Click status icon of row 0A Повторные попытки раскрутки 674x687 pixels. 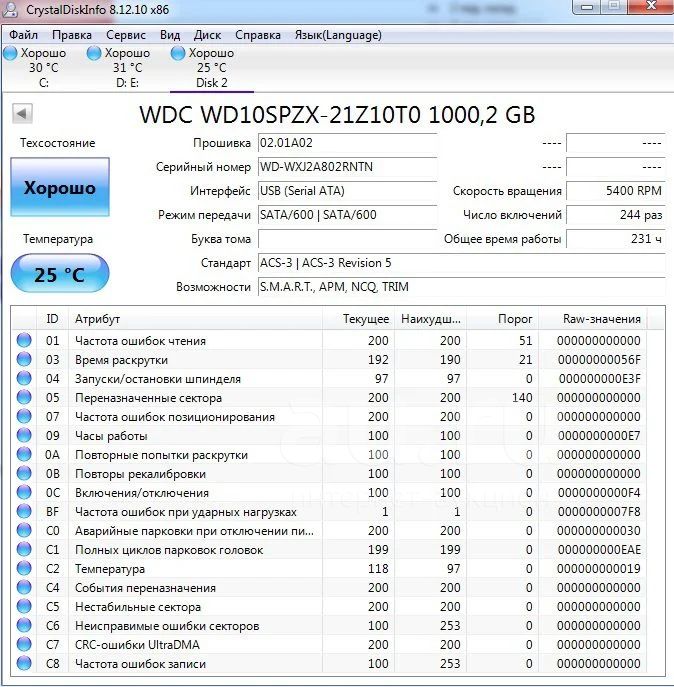24,454
